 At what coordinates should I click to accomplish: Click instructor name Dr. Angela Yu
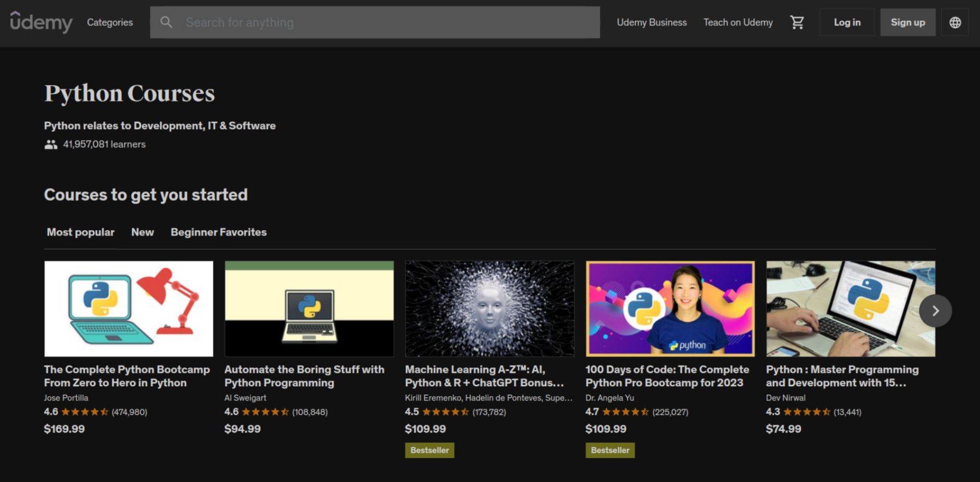(x=610, y=398)
